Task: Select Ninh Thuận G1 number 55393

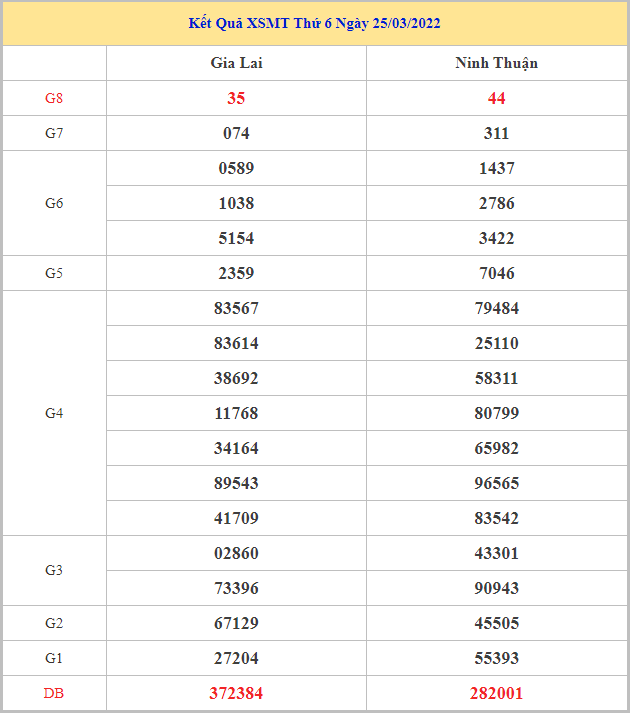Action: pos(496,658)
